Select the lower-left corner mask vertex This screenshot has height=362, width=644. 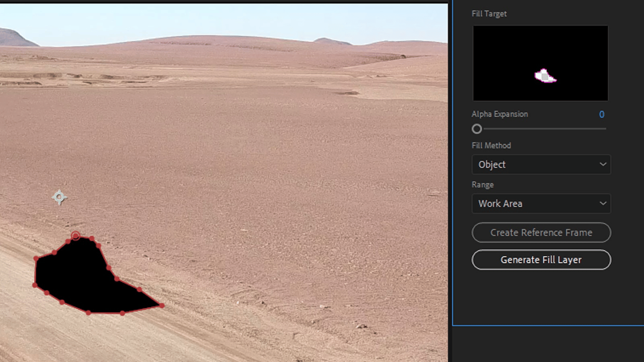point(35,285)
